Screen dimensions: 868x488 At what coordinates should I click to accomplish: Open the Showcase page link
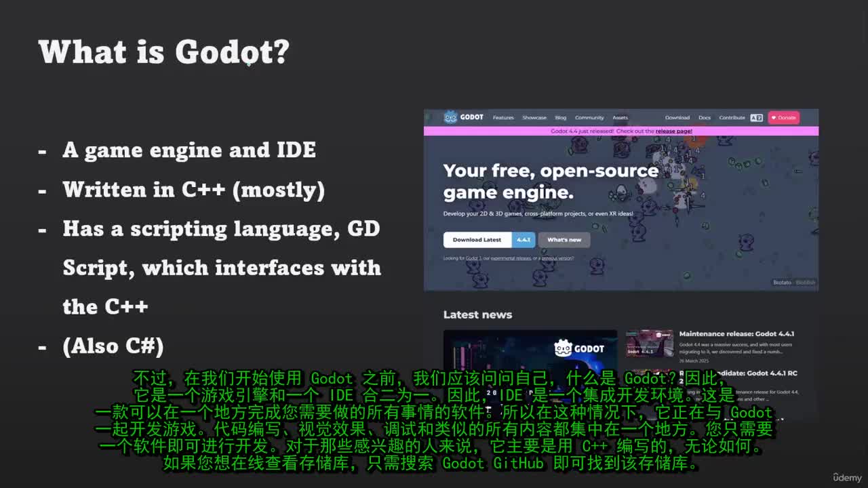click(534, 118)
